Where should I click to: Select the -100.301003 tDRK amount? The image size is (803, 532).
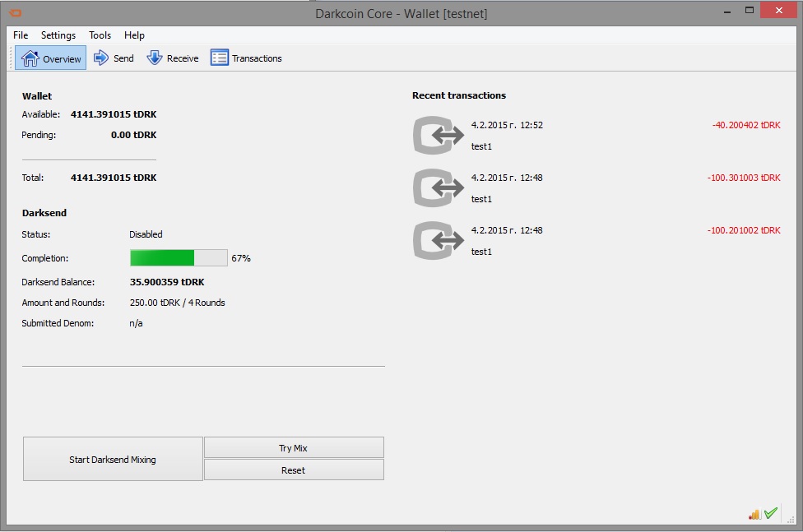click(744, 178)
